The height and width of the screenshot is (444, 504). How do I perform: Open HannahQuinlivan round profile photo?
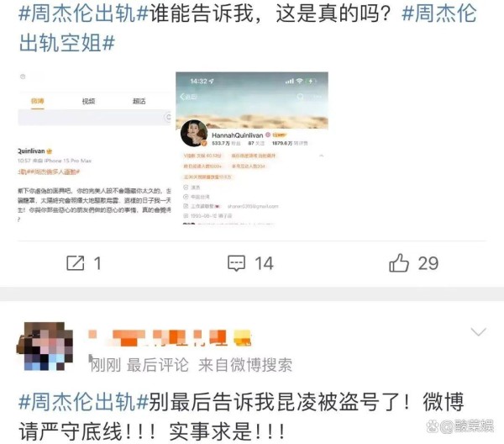(x=194, y=134)
